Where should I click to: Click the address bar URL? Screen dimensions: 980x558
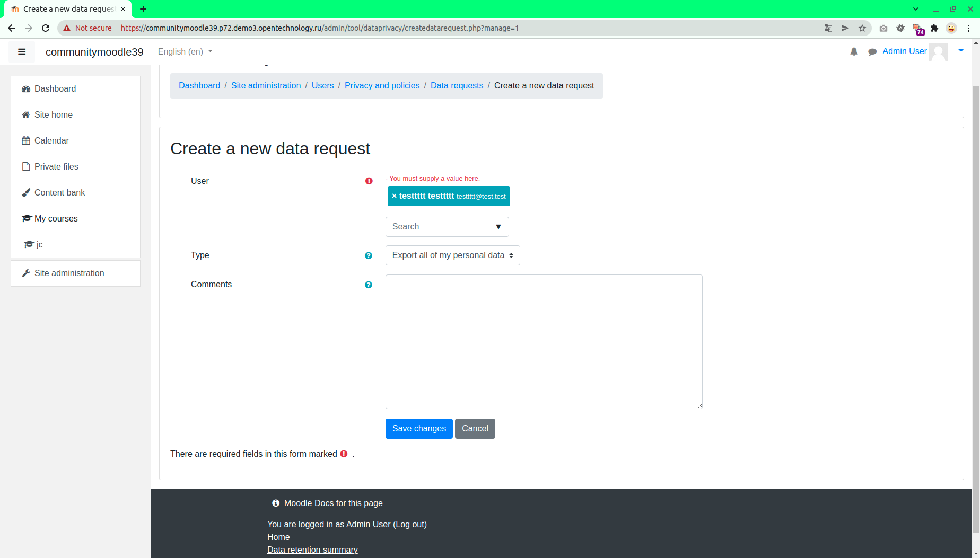pos(320,28)
